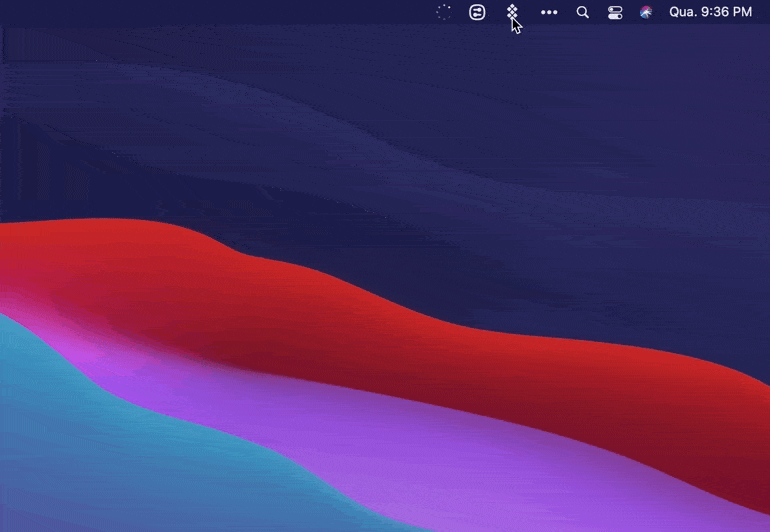Open the rounded-square sliders menu bar app
Image resolution: width=770 pixels, height=532 pixels.
coord(477,12)
